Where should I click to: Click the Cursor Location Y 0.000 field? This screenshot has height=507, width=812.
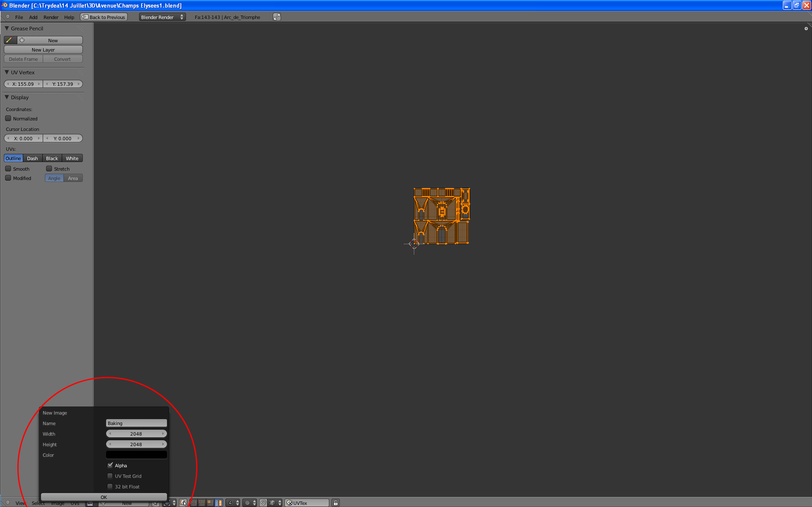(x=63, y=138)
